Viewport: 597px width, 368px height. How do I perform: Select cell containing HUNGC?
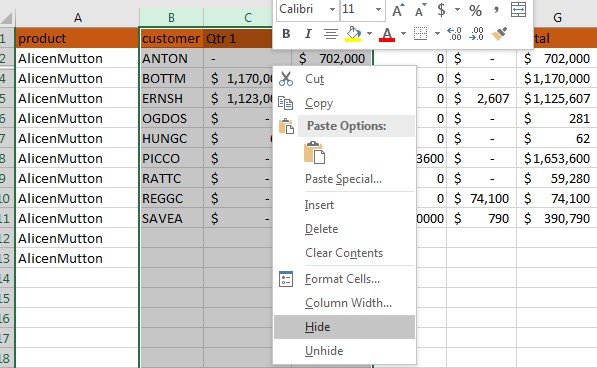[171, 139]
